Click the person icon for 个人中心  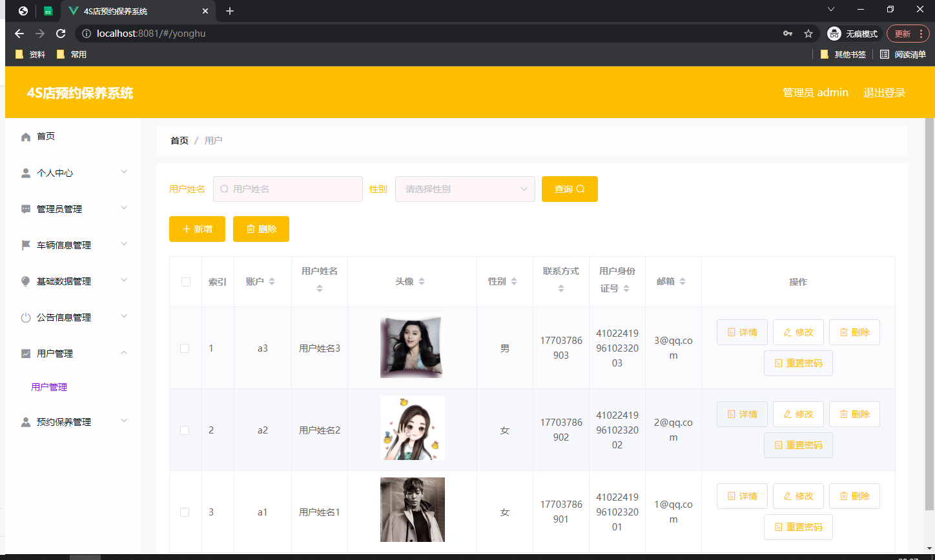pos(25,172)
